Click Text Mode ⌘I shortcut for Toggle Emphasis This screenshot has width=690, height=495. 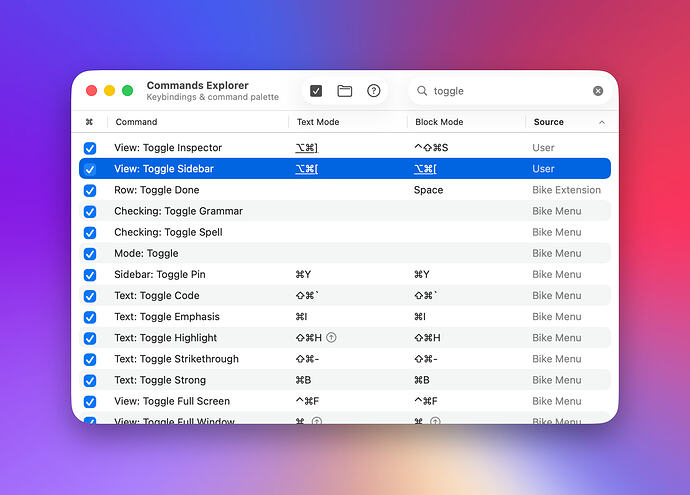[301, 317]
